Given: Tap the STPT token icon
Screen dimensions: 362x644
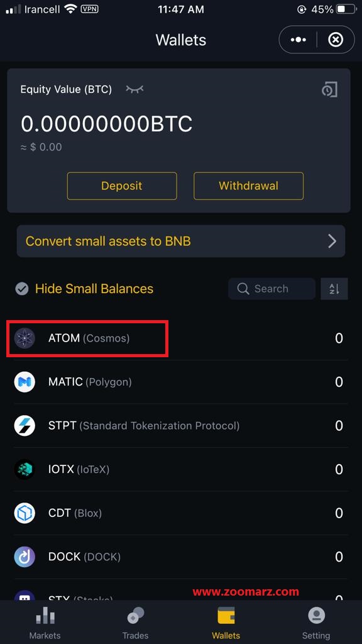Looking at the screenshot, I should click(25, 426).
